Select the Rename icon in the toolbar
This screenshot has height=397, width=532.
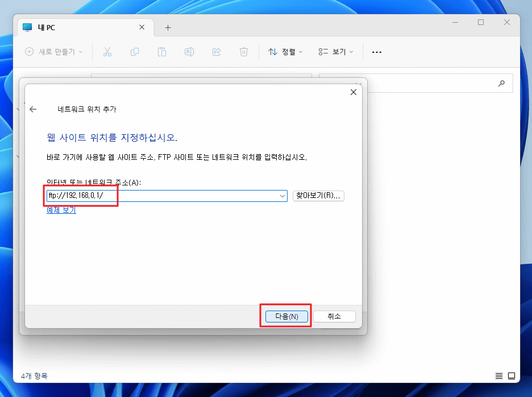[x=189, y=52]
